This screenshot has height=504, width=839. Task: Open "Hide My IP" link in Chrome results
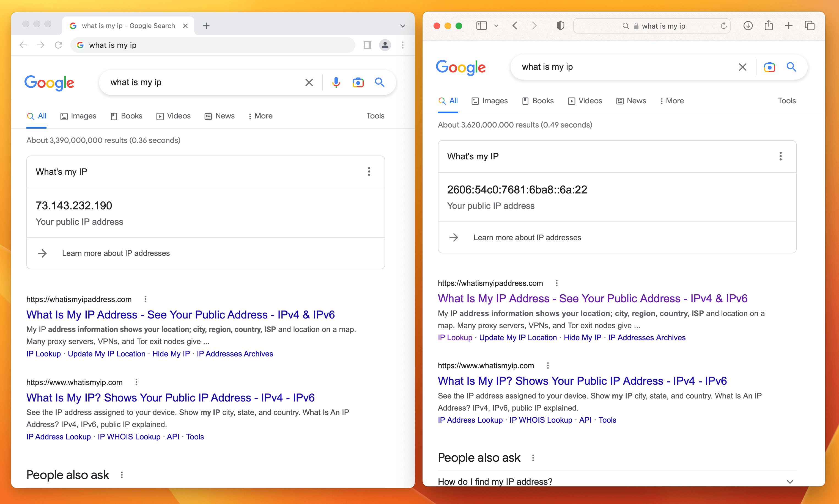click(x=171, y=354)
